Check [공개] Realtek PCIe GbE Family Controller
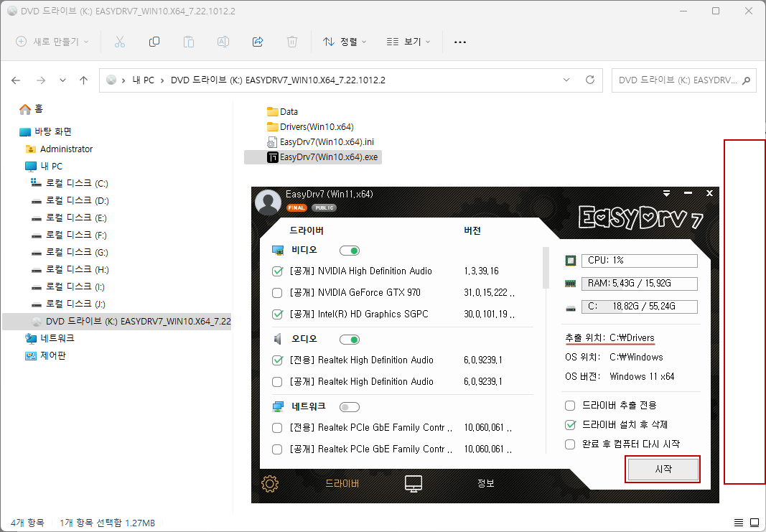This screenshot has height=532, width=766. pos(277,449)
